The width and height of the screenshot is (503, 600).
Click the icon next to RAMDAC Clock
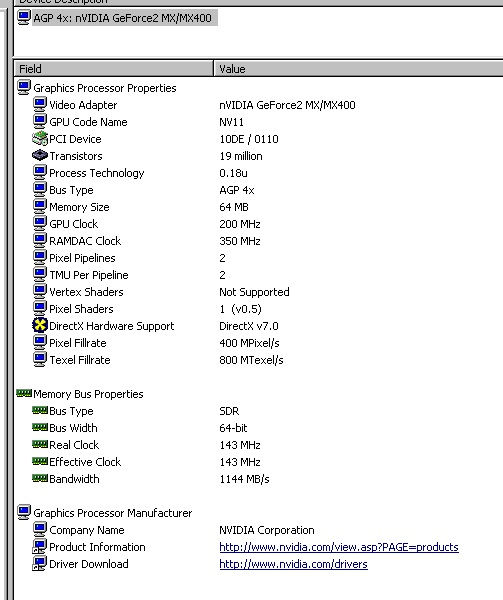pos(40,241)
